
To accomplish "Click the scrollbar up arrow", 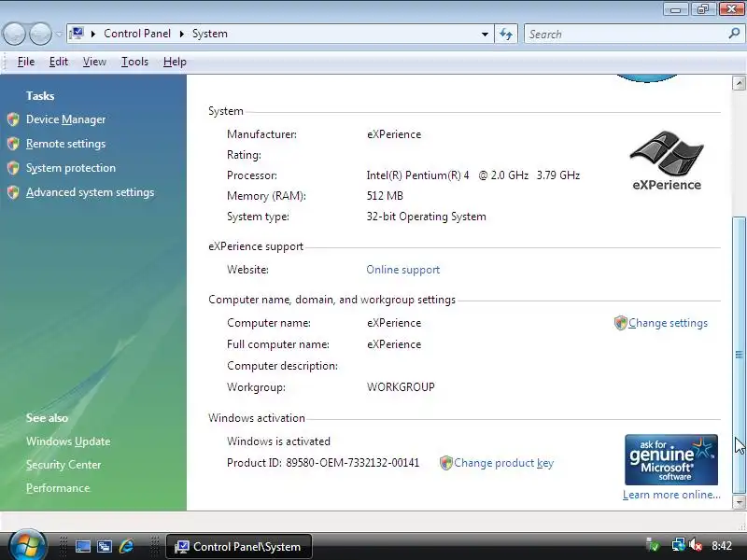I will (x=739, y=83).
